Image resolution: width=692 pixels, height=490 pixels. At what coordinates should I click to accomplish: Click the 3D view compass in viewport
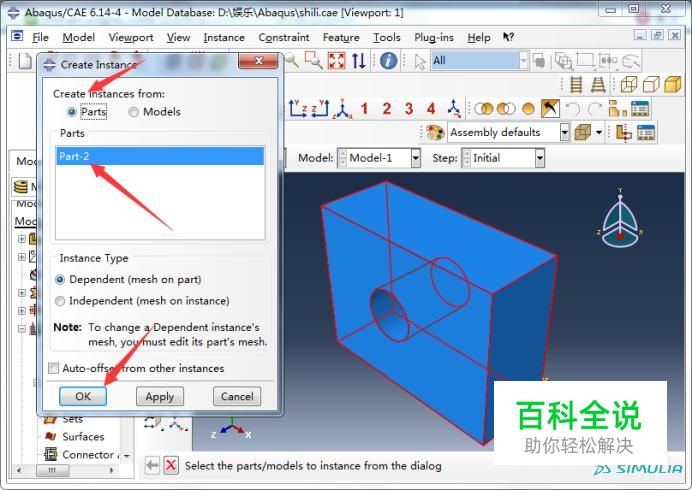click(620, 219)
